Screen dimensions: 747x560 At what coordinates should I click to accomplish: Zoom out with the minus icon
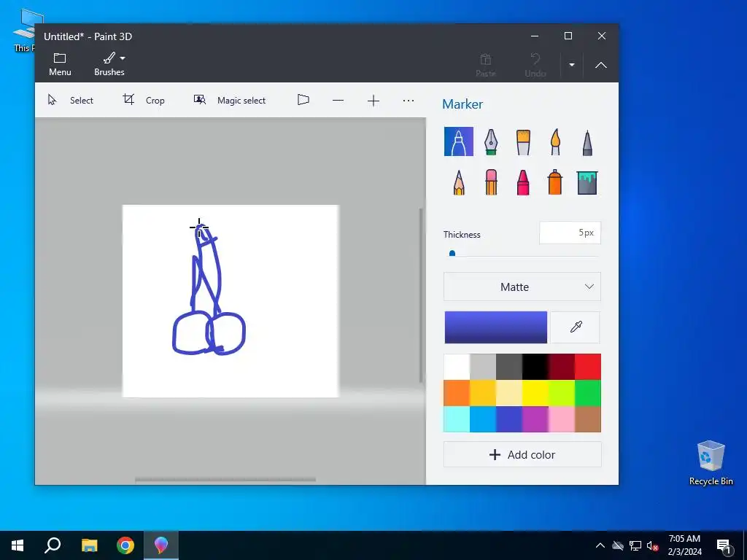pos(338,101)
